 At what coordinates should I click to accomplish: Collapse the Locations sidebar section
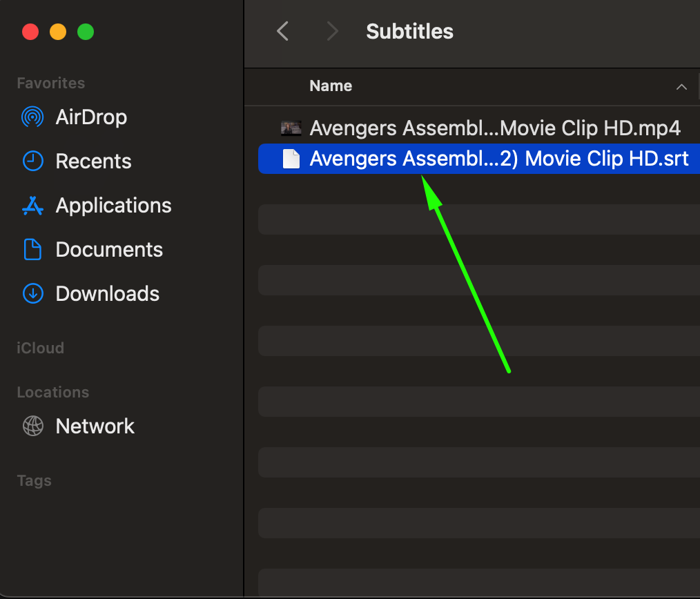pyautogui.click(x=52, y=393)
